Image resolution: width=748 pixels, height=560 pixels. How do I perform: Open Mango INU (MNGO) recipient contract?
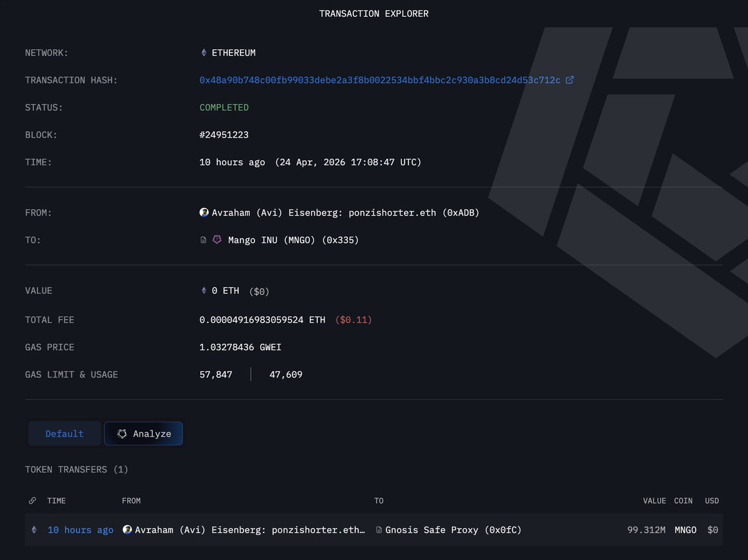(x=293, y=240)
